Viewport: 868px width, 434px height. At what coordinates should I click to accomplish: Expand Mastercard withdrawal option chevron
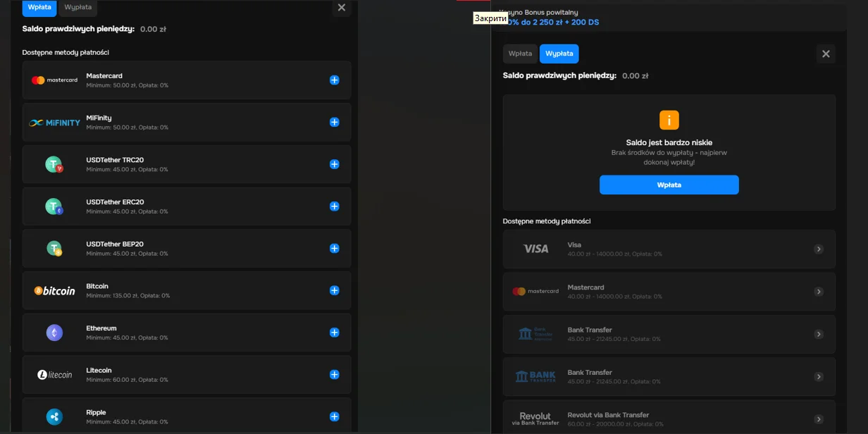[x=818, y=292]
